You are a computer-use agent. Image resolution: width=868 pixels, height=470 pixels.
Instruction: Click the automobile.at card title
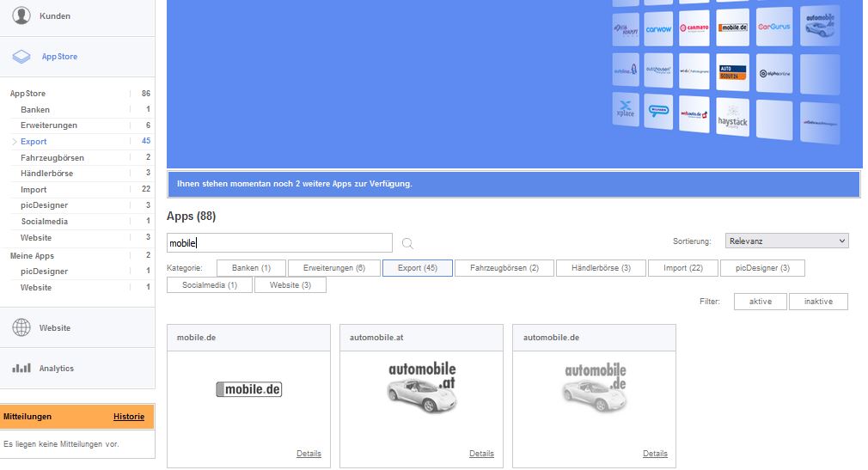376,337
